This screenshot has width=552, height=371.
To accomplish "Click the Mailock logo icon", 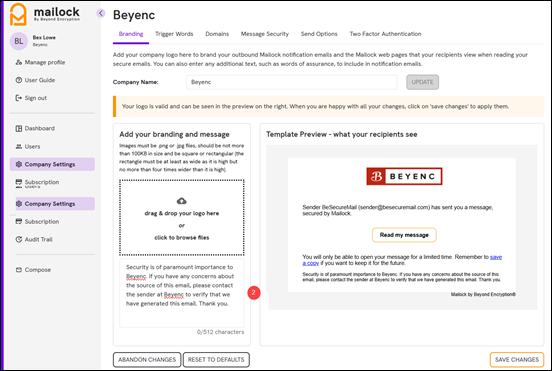I will click(18, 14).
